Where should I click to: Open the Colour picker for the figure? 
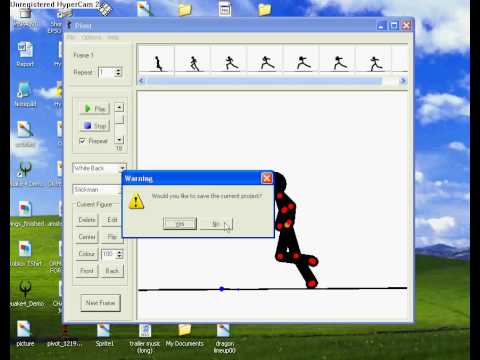(x=87, y=254)
